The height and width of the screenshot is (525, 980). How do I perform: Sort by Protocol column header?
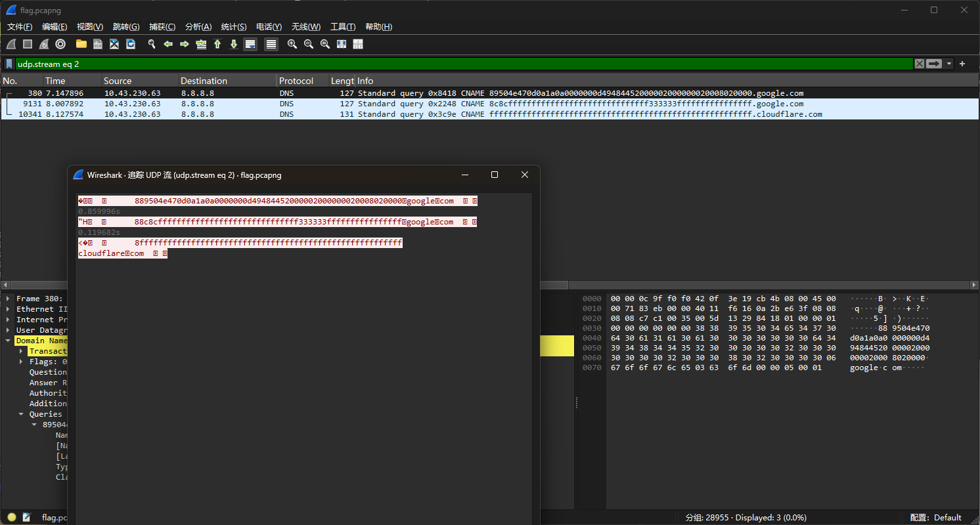[x=303, y=81]
